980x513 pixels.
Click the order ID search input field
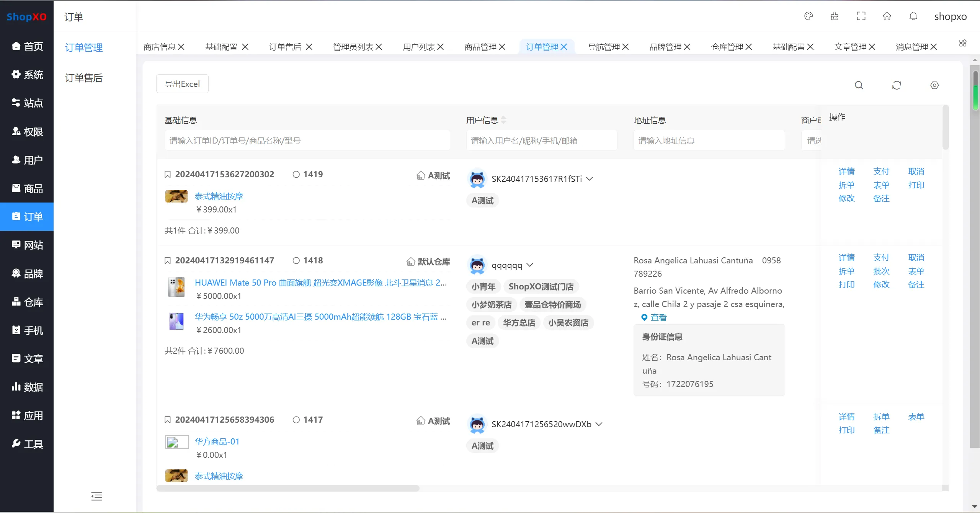point(306,140)
